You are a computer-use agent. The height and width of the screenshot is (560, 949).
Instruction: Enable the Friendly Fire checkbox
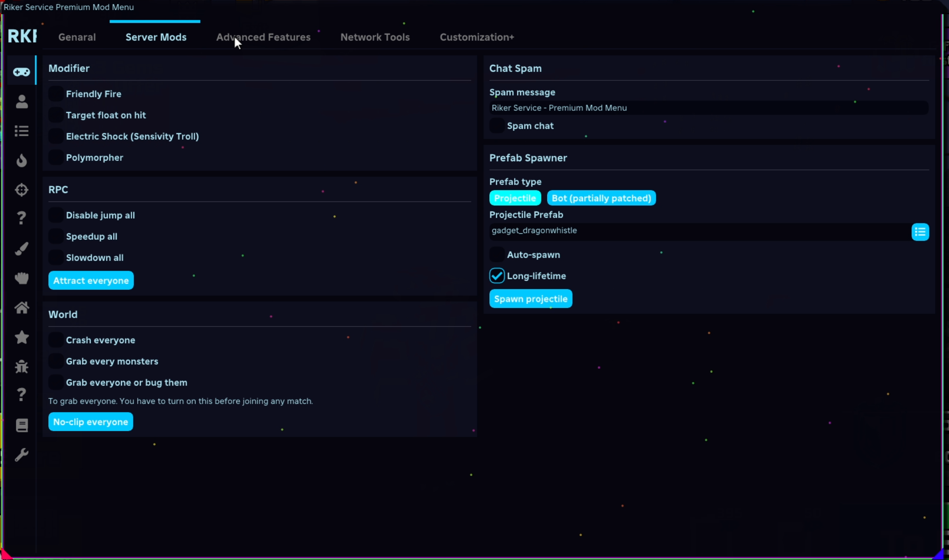click(56, 94)
